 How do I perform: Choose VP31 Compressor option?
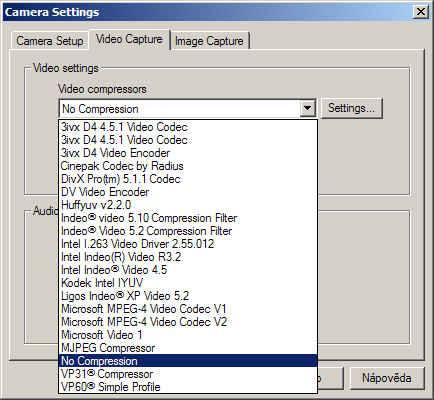188,374
